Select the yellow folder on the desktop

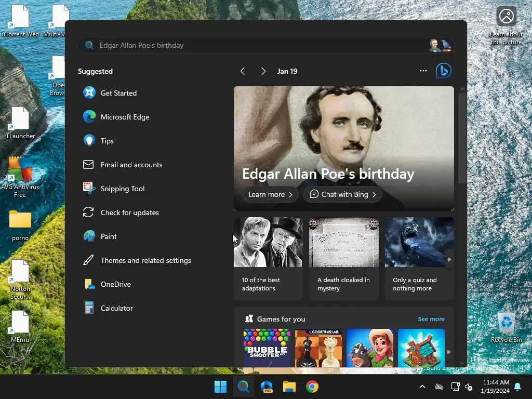click(x=20, y=225)
